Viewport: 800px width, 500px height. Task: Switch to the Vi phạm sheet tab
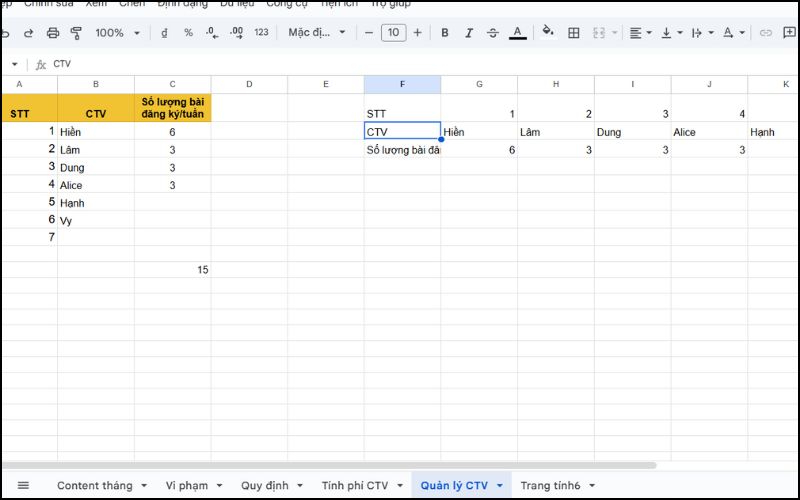[187, 485]
